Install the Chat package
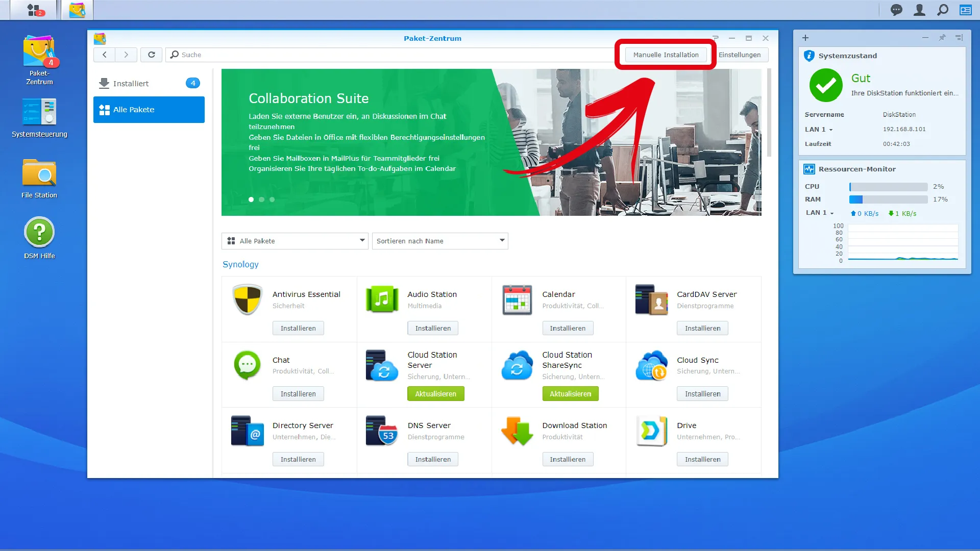 point(298,394)
